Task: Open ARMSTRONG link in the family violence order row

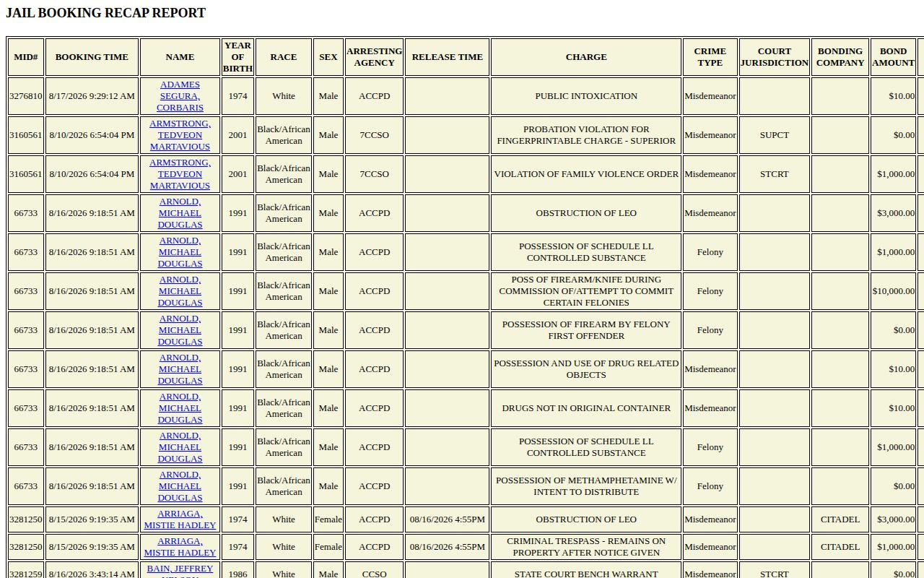Action: 180,174
